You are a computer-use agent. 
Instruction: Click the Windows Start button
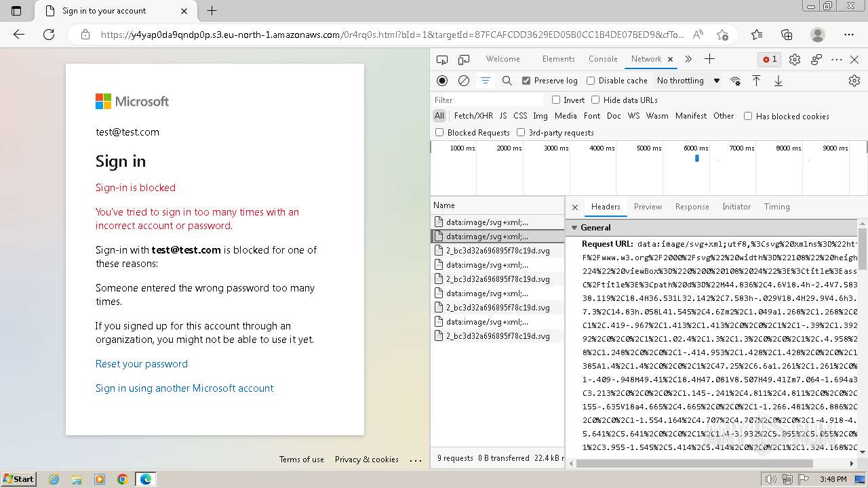tap(18, 479)
